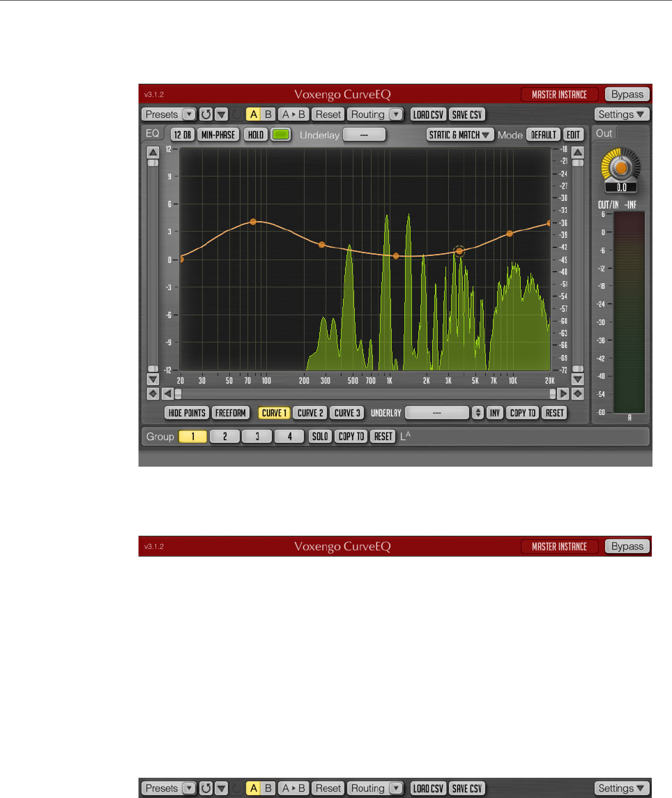Click the frequency scroll right arrow

click(563, 394)
